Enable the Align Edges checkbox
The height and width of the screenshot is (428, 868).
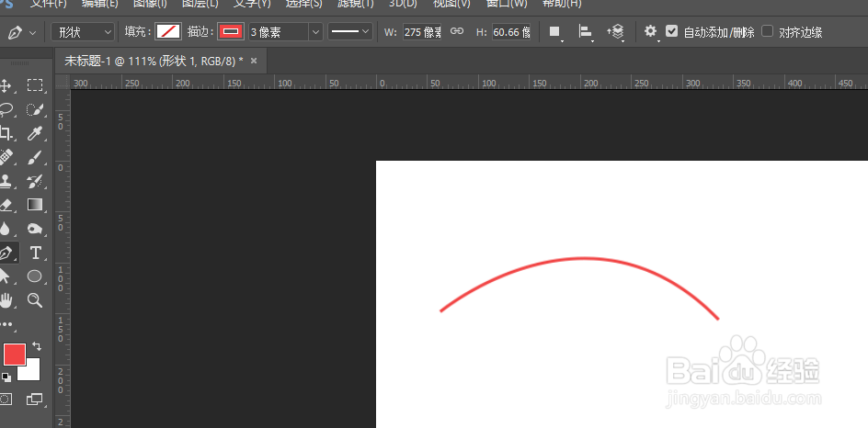767,31
